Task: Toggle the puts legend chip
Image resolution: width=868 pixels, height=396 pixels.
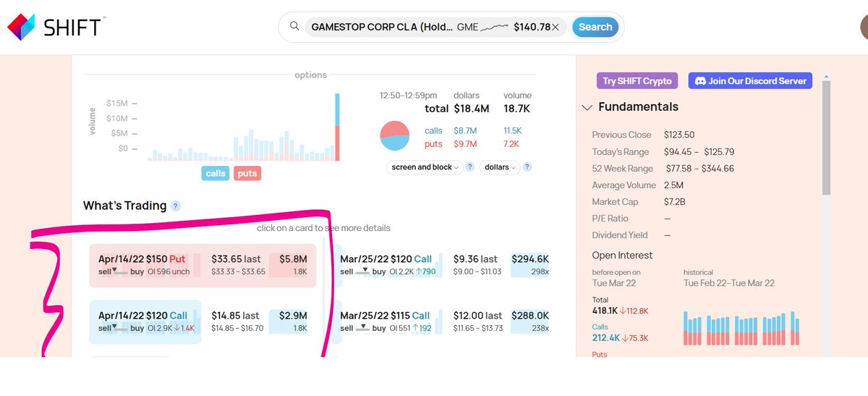Action: (247, 173)
